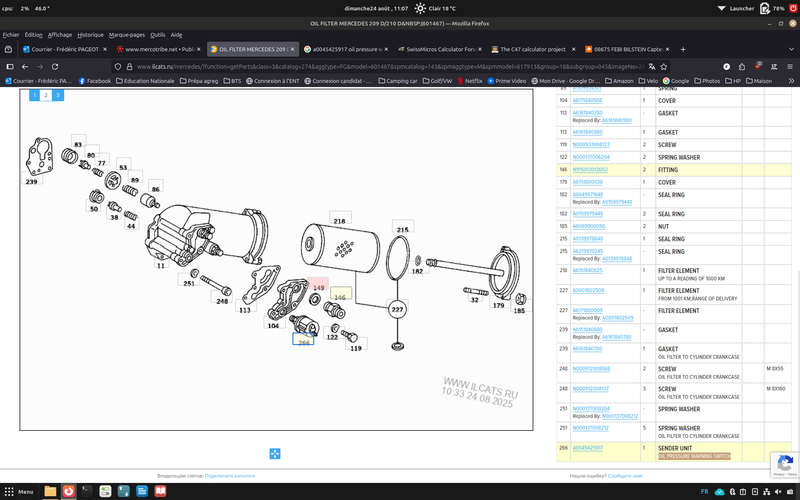The height and width of the screenshot is (500, 800).
Task: Click the 'OIL PRESSURE WARNING SWITCH' highlighted text
Action: pyautogui.click(x=694, y=456)
